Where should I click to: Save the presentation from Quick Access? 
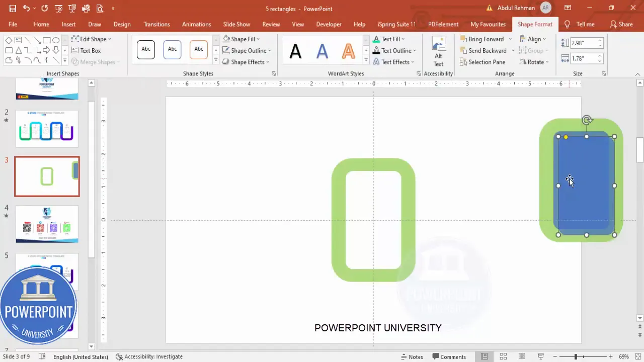coord(13,9)
